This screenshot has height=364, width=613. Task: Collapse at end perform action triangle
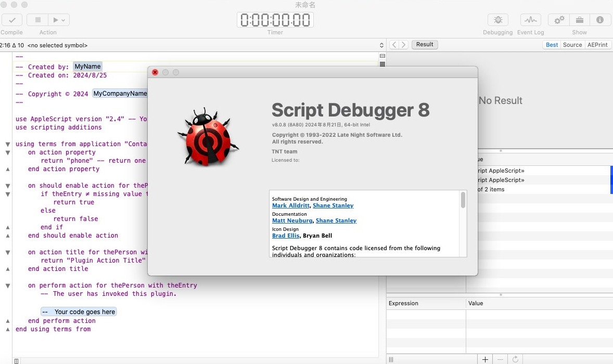point(7,321)
